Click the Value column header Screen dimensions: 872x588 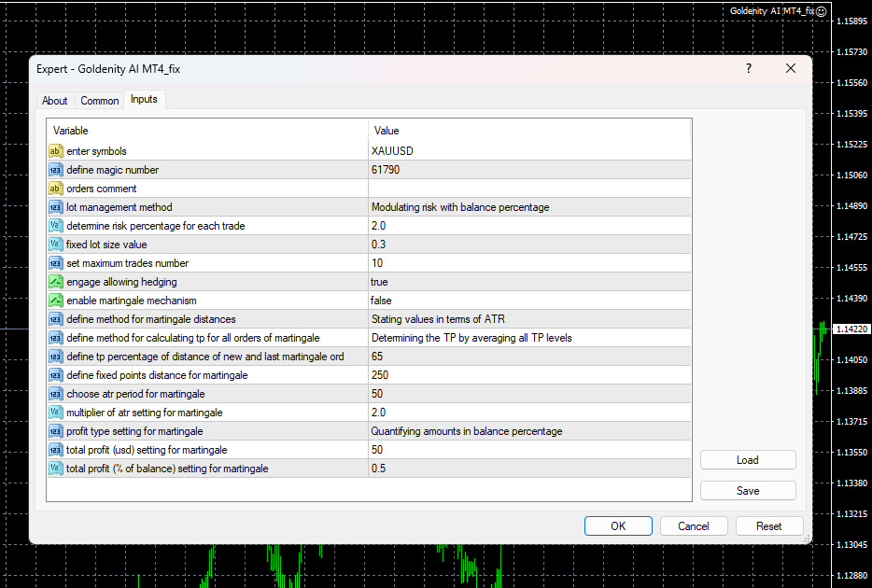pyautogui.click(x=529, y=131)
